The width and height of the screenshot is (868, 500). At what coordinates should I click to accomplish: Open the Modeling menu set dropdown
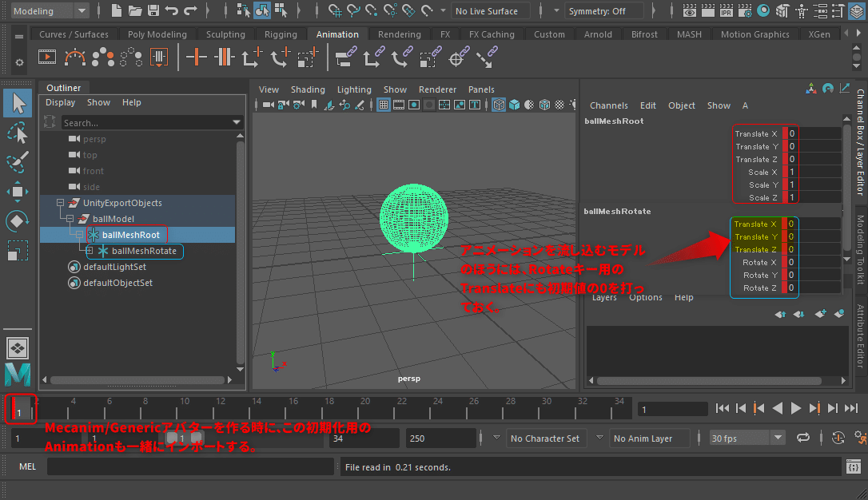(50, 10)
